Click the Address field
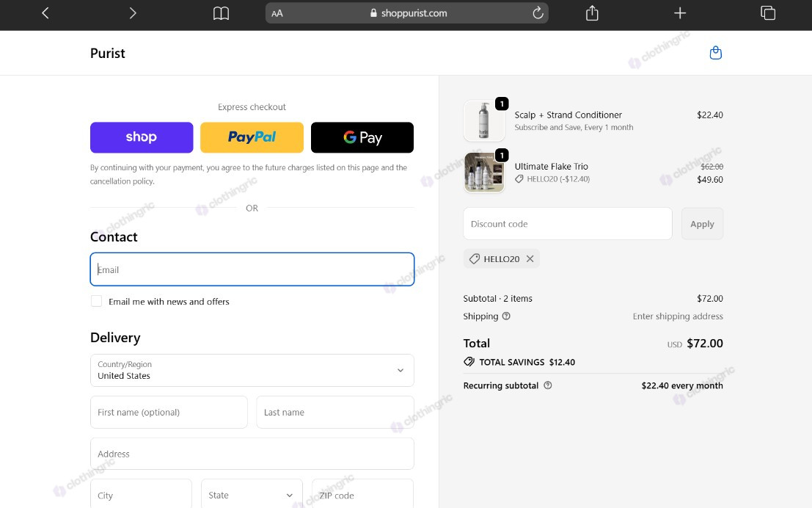812x508 pixels. pyautogui.click(x=252, y=454)
